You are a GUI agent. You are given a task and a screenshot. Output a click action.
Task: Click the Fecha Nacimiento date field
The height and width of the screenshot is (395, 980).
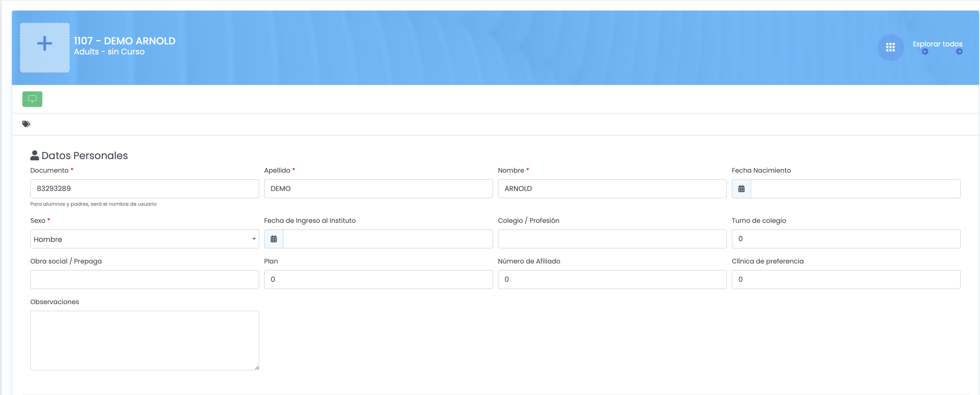[855, 188]
